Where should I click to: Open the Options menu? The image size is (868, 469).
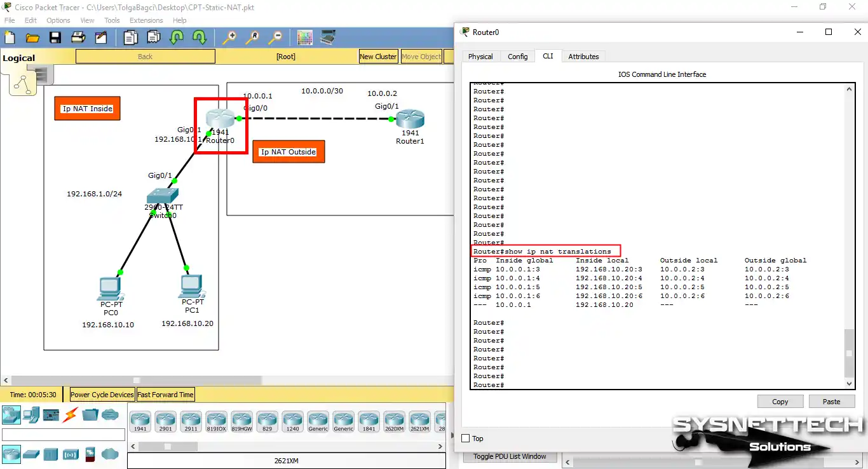pyautogui.click(x=58, y=20)
